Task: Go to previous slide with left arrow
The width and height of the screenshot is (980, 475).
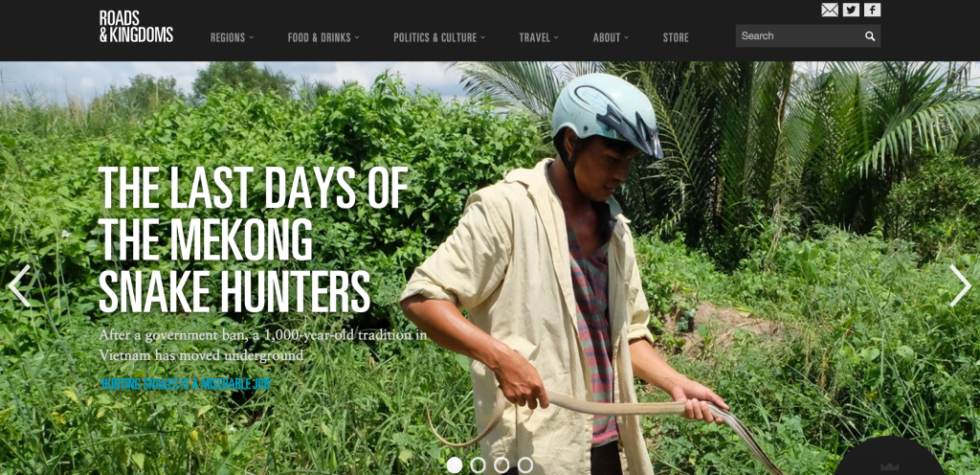Action: pos(19,285)
